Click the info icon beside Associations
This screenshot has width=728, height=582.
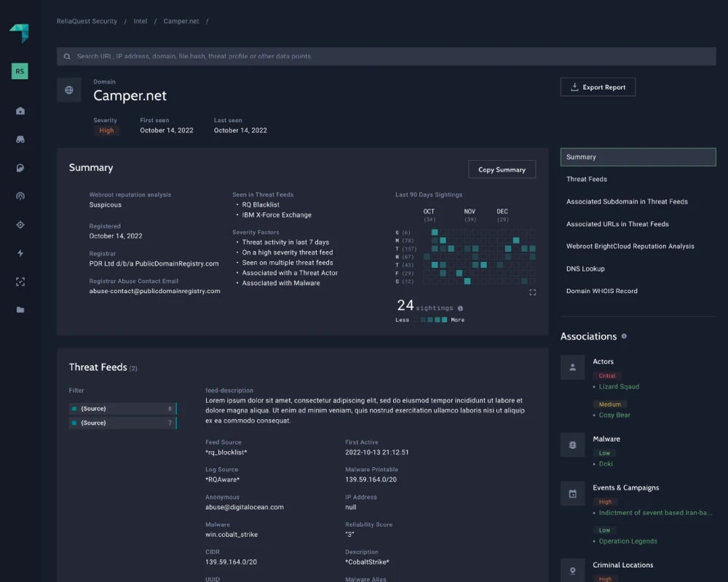coord(624,336)
